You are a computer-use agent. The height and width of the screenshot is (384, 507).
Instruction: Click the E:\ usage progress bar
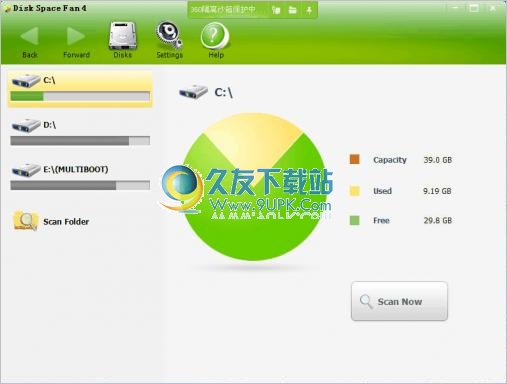[80, 185]
